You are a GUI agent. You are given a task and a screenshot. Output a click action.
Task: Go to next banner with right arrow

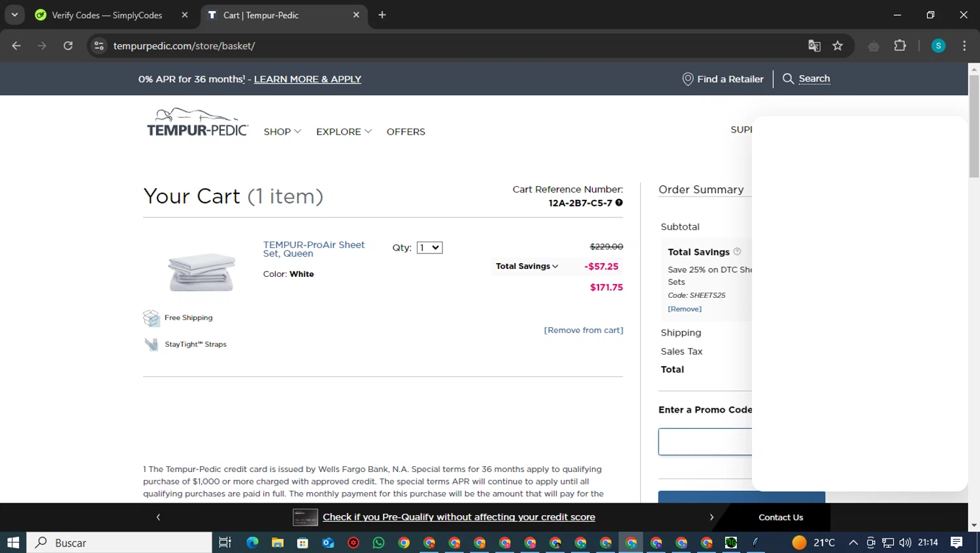[x=711, y=517]
